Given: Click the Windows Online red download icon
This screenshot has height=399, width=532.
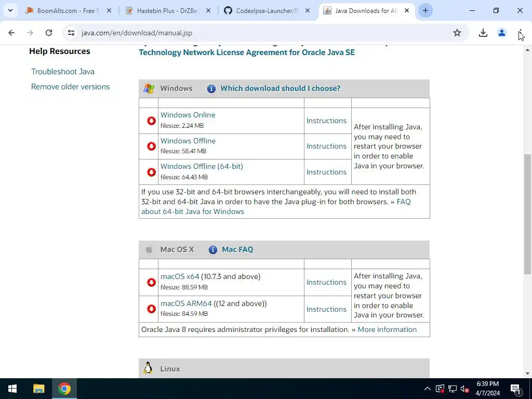Looking at the screenshot, I should pyautogui.click(x=151, y=121).
